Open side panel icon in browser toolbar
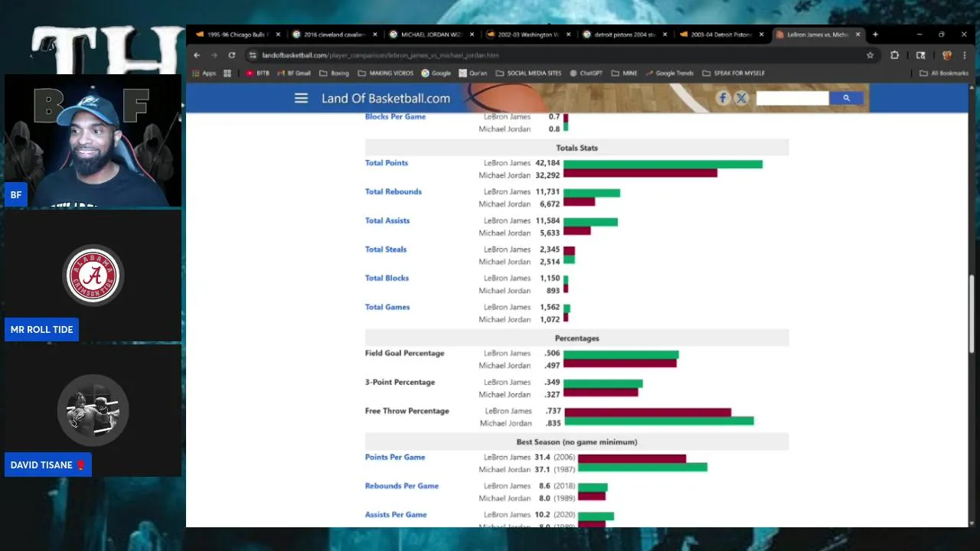This screenshot has width=980, height=551. (921, 55)
